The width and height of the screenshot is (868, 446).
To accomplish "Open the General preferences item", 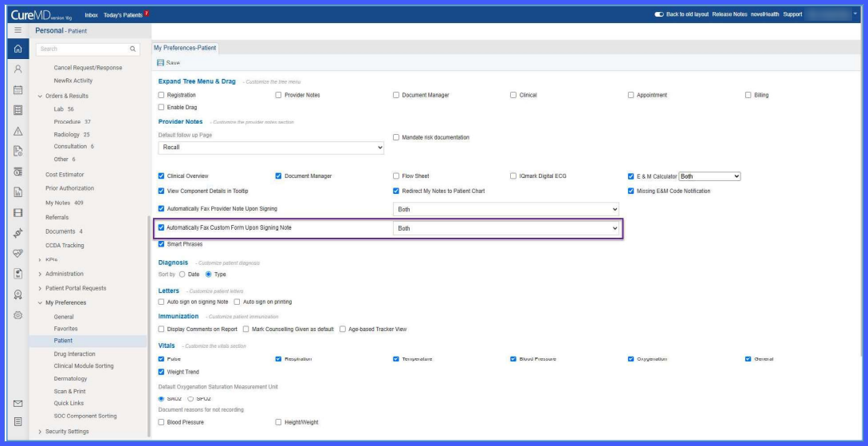I will pos(64,317).
